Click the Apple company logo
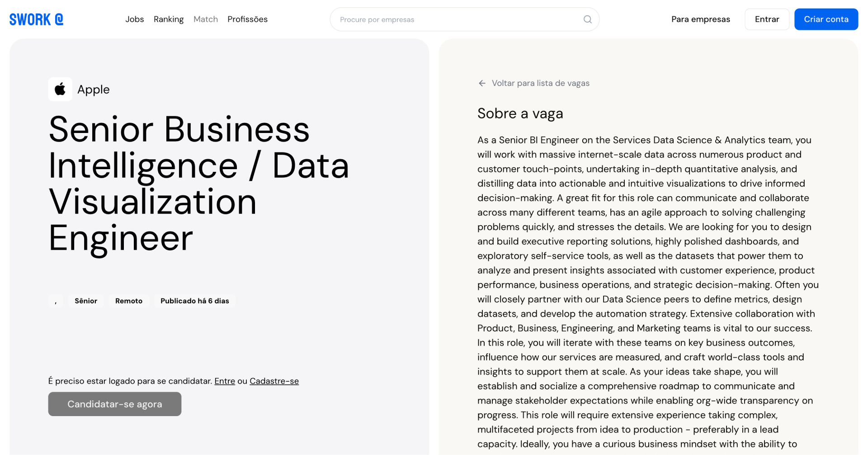The image size is (868, 455). [x=60, y=90]
